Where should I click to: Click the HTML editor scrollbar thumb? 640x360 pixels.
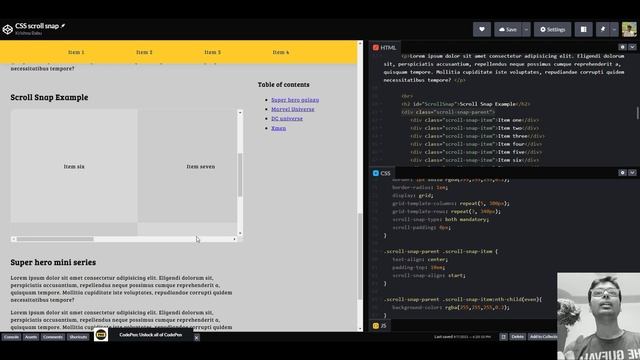tap(638, 113)
